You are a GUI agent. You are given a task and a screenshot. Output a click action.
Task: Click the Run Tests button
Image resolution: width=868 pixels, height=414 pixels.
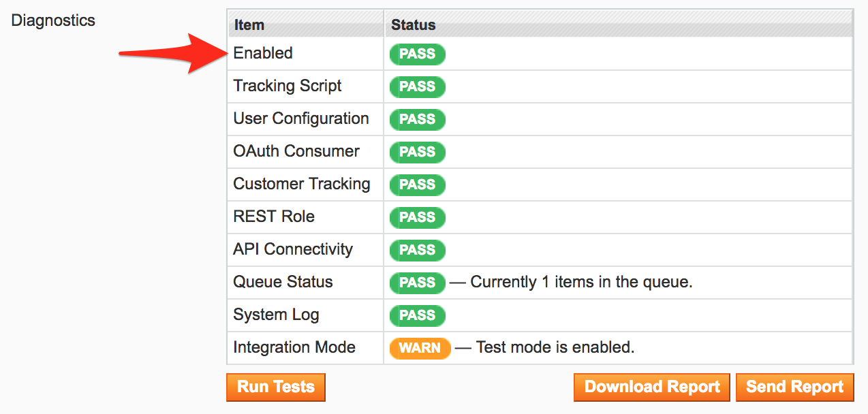[x=276, y=387]
